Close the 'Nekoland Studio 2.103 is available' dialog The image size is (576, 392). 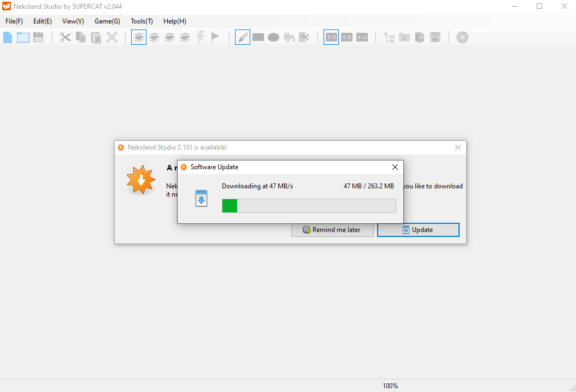458,147
